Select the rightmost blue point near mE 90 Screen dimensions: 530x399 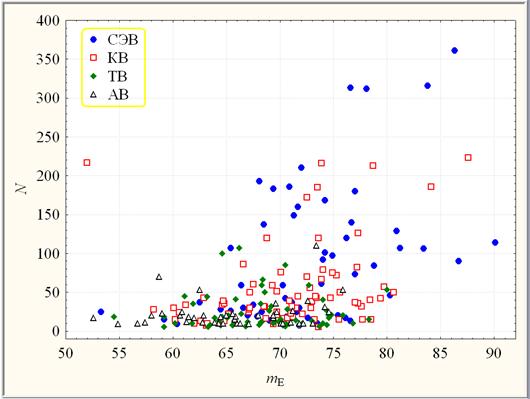(x=495, y=242)
